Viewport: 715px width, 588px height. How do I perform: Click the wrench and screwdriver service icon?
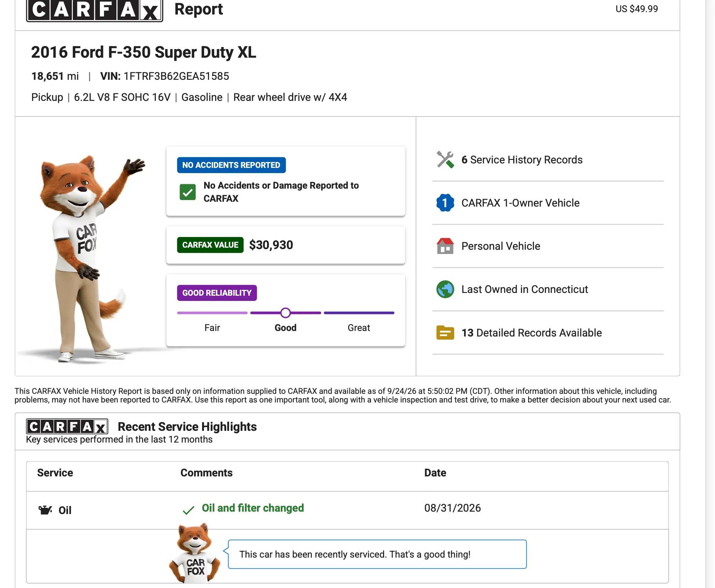click(x=445, y=160)
